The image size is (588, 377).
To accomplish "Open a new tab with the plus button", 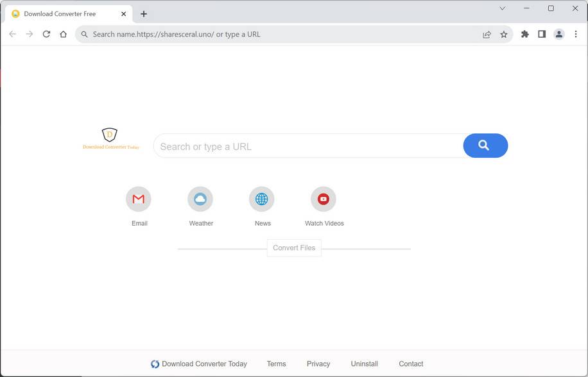I will coord(144,13).
